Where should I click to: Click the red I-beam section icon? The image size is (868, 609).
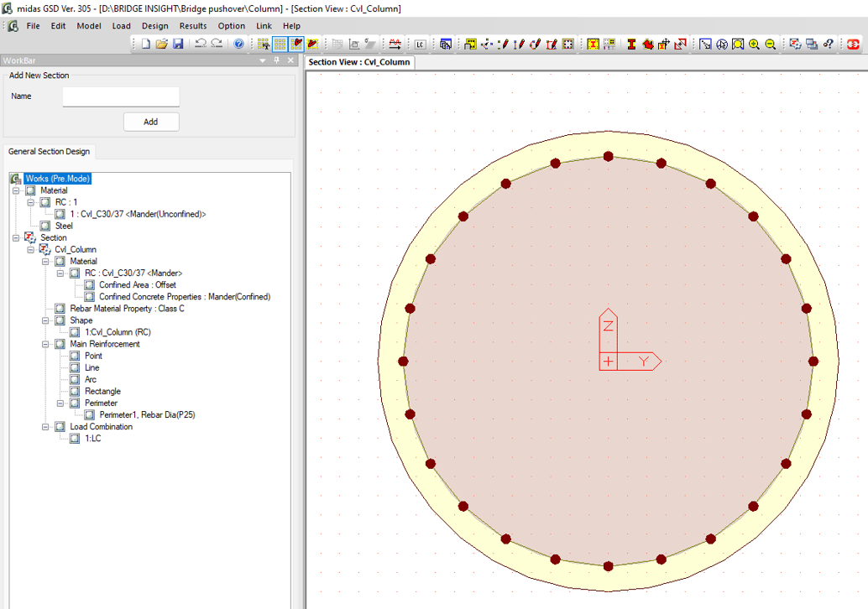(631, 44)
